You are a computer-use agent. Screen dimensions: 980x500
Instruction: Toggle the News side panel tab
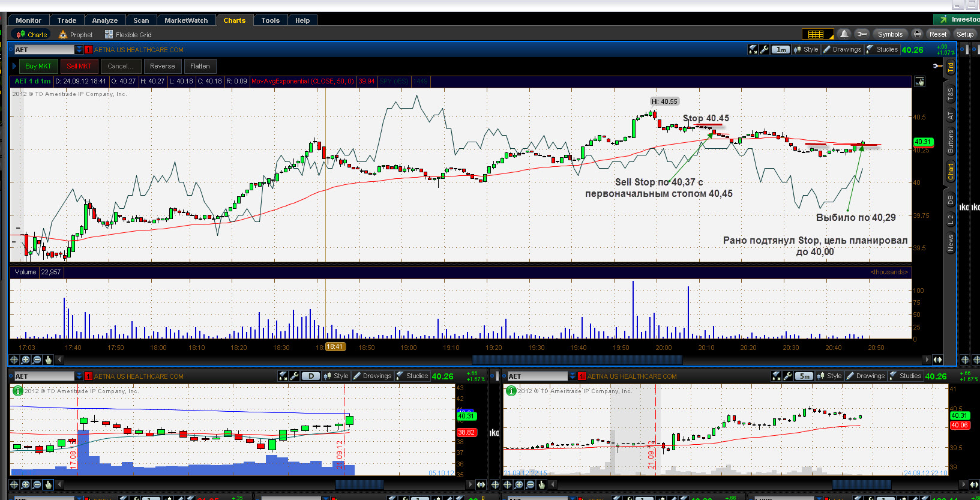tap(951, 243)
